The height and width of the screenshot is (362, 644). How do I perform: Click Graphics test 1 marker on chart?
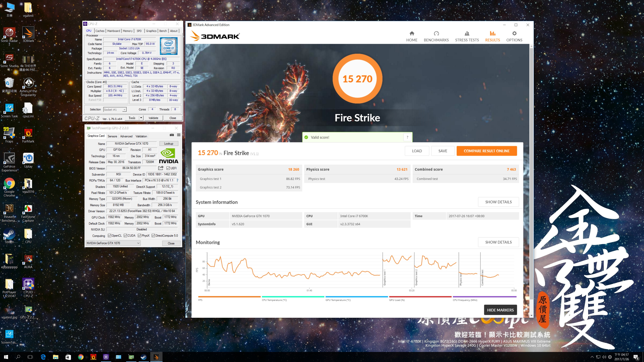point(385,277)
